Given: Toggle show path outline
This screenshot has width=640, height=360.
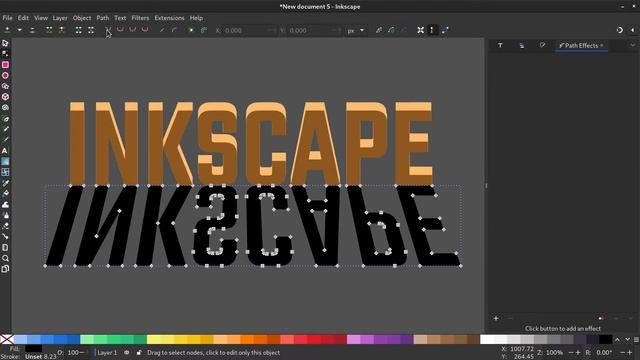Looking at the screenshot, I should pos(445,30).
